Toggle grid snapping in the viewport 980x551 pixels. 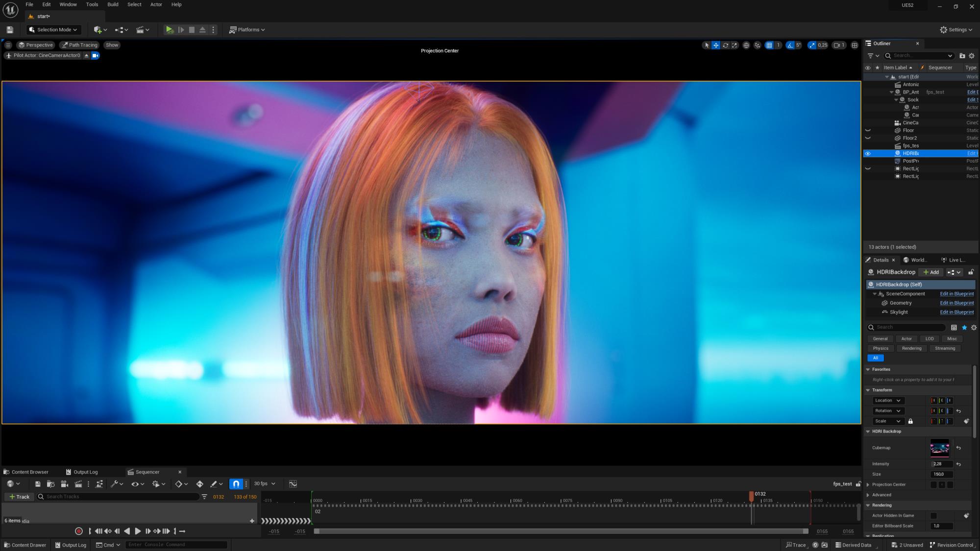(x=769, y=45)
